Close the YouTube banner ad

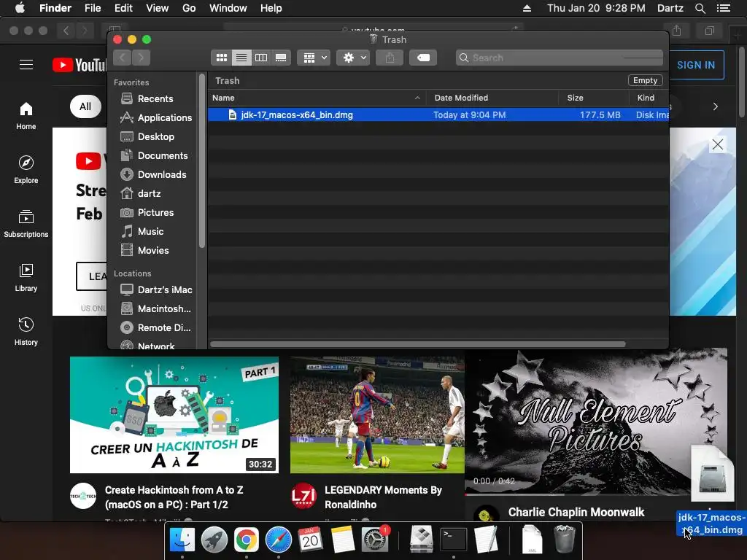(718, 145)
